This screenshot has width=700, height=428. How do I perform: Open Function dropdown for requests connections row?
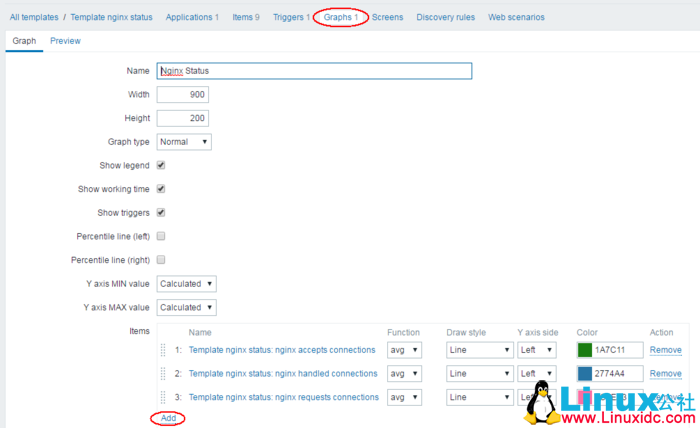point(404,397)
